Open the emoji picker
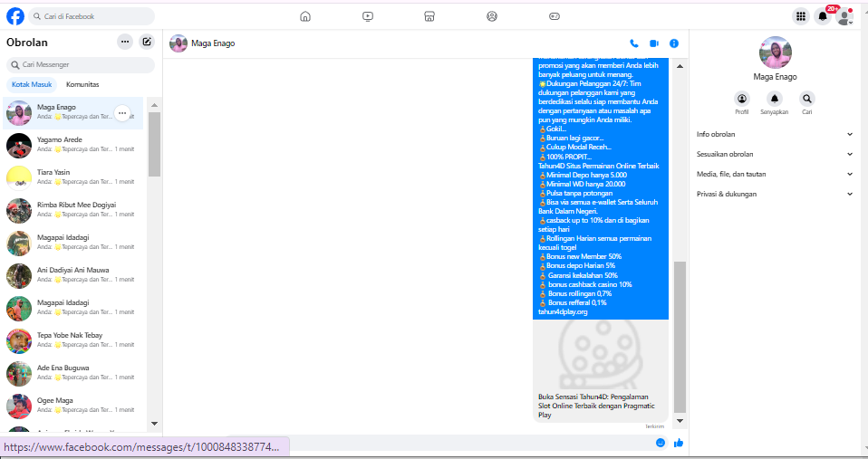 tap(661, 443)
